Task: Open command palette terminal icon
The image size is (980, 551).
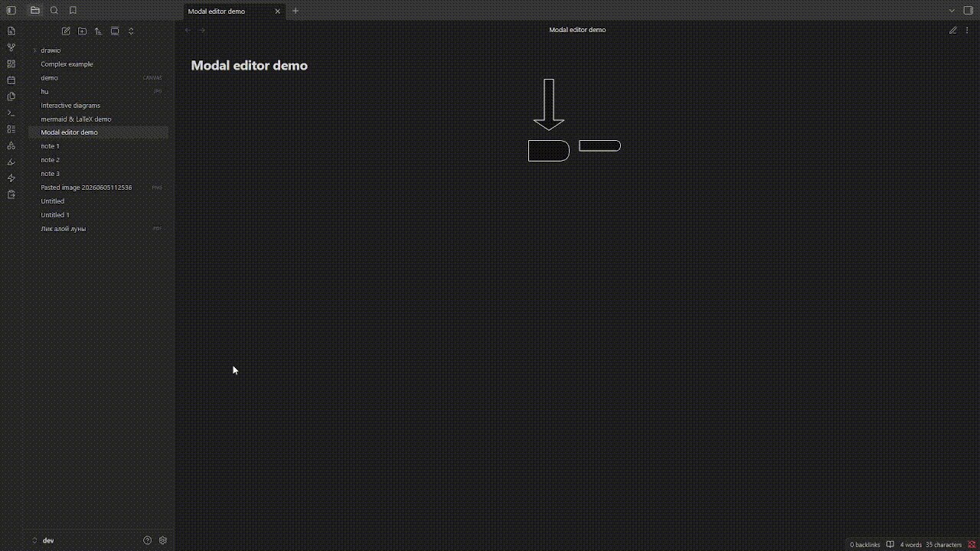Action: click(x=11, y=112)
